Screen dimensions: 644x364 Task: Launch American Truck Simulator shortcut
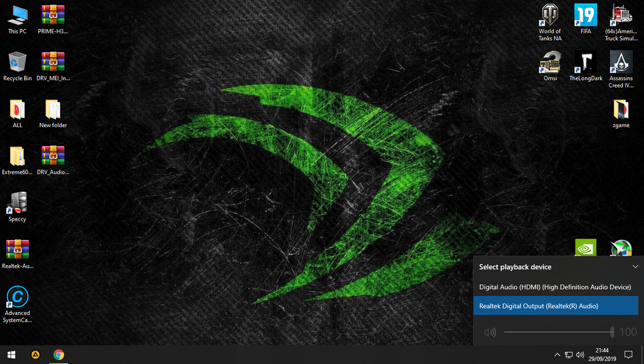pyautogui.click(x=621, y=23)
